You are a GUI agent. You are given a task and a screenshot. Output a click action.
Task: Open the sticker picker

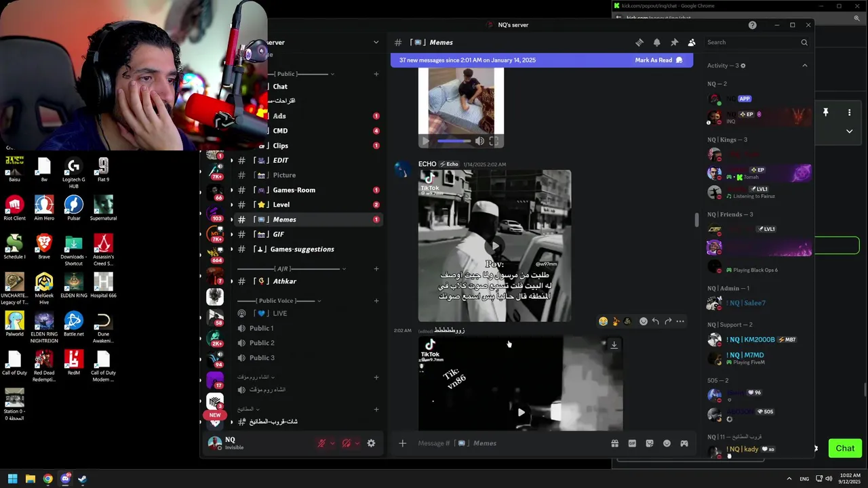(650, 443)
